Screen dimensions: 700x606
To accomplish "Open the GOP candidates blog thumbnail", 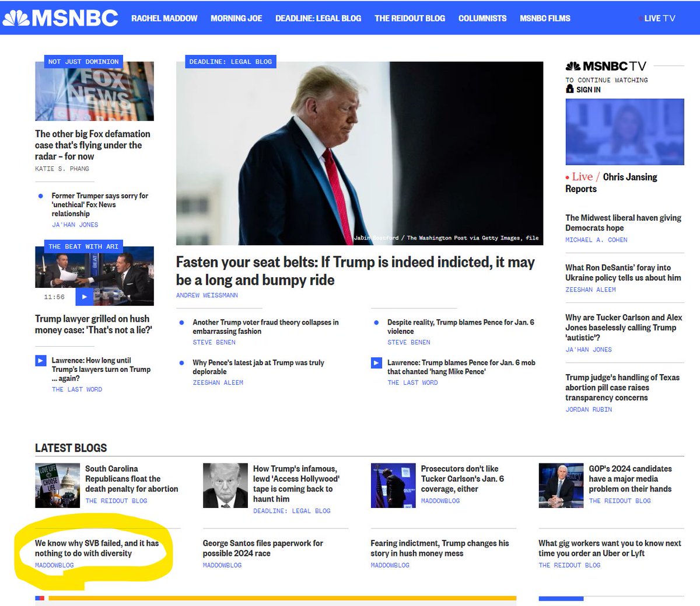I will pyautogui.click(x=561, y=486).
